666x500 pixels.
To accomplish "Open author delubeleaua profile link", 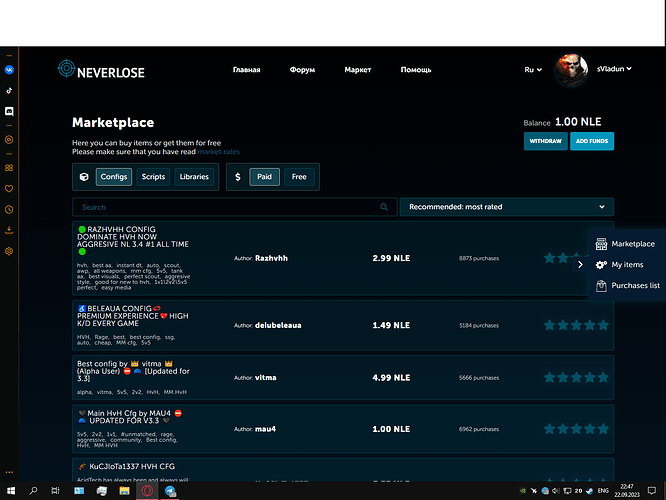I will click(278, 325).
